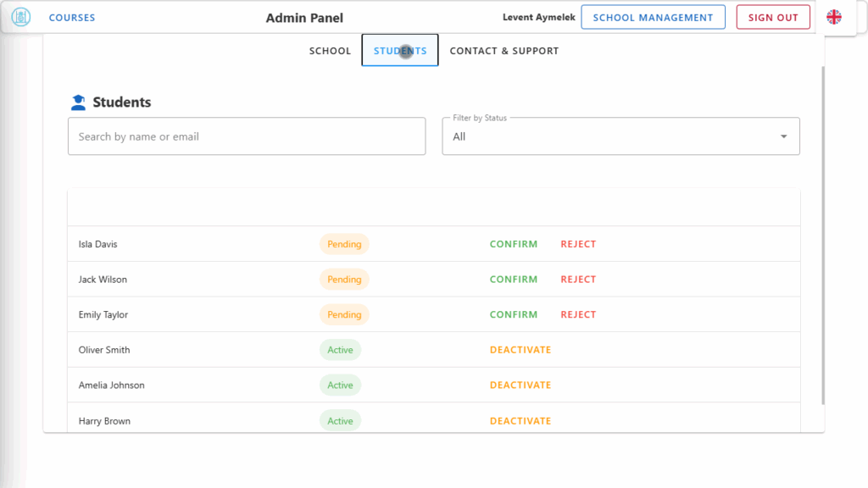Confirm Isla Davis's pending registration
Image resolution: width=868 pixels, height=488 pixels.
513,244
